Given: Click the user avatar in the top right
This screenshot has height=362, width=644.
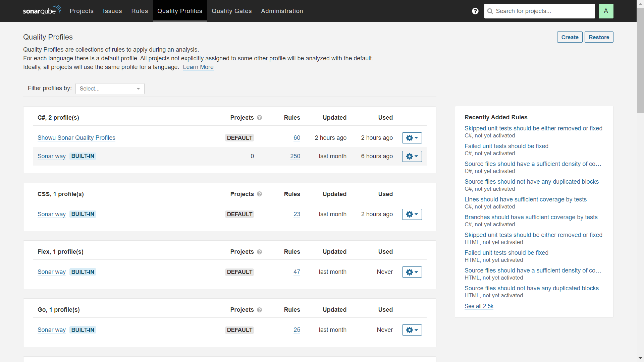Looking at the screenshot, I should [606, 11].
